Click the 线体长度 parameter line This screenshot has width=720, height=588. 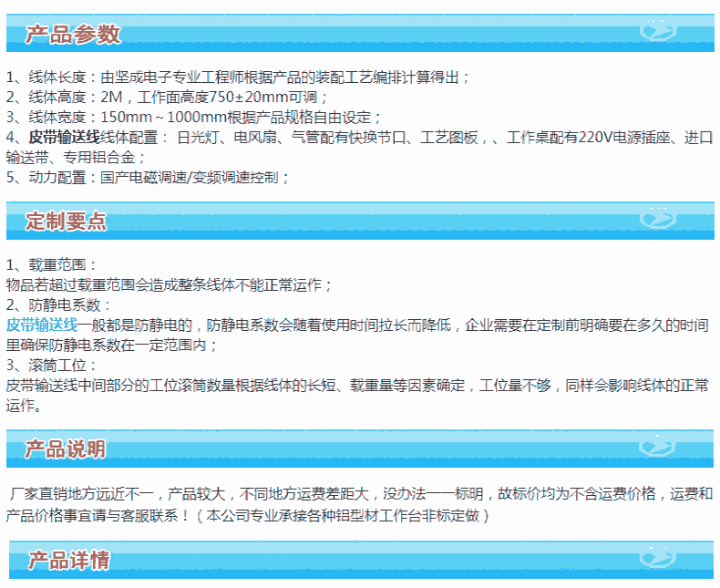(239, 77)
